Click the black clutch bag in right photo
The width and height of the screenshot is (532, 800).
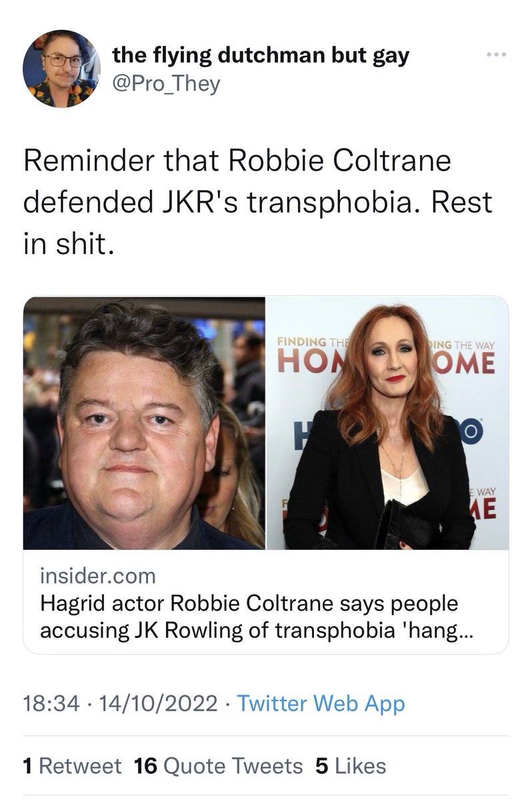(x=399, y=524)
